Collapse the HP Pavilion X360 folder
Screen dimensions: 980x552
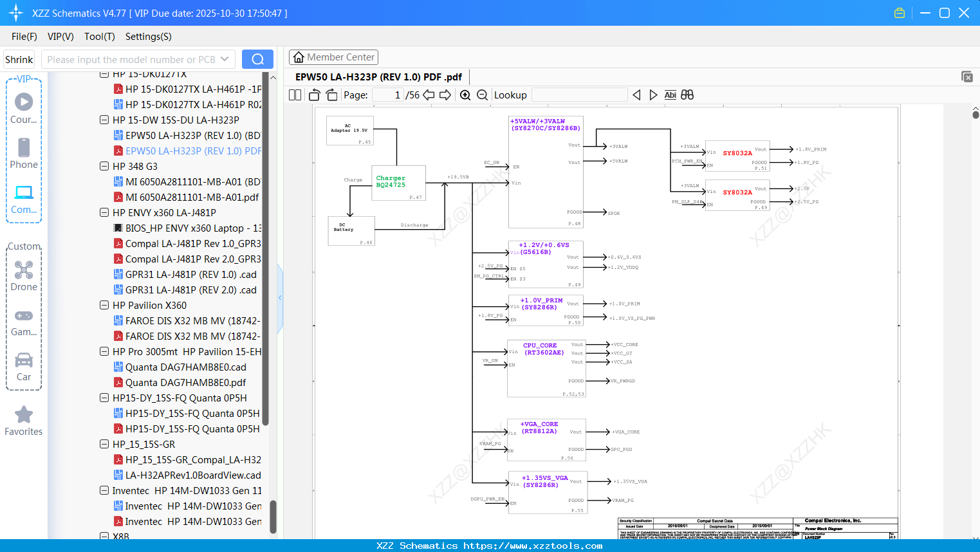click(x=104, y=305)
